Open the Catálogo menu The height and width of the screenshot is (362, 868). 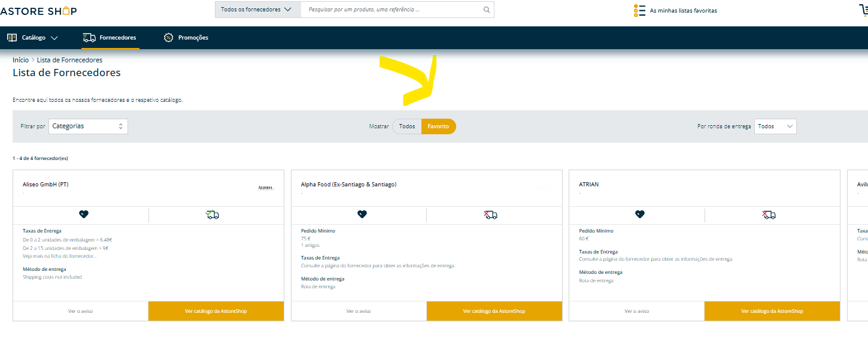[x=32, y=38]
